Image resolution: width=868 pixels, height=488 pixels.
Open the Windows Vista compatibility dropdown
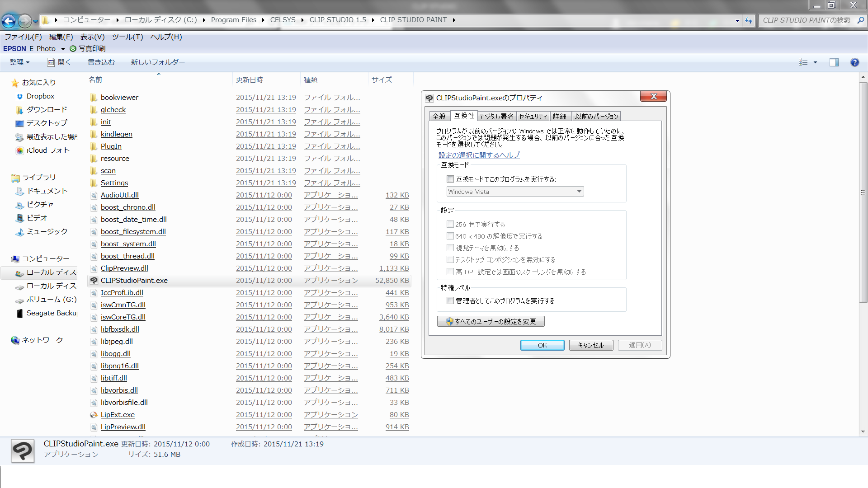click(x=515, y=192)
